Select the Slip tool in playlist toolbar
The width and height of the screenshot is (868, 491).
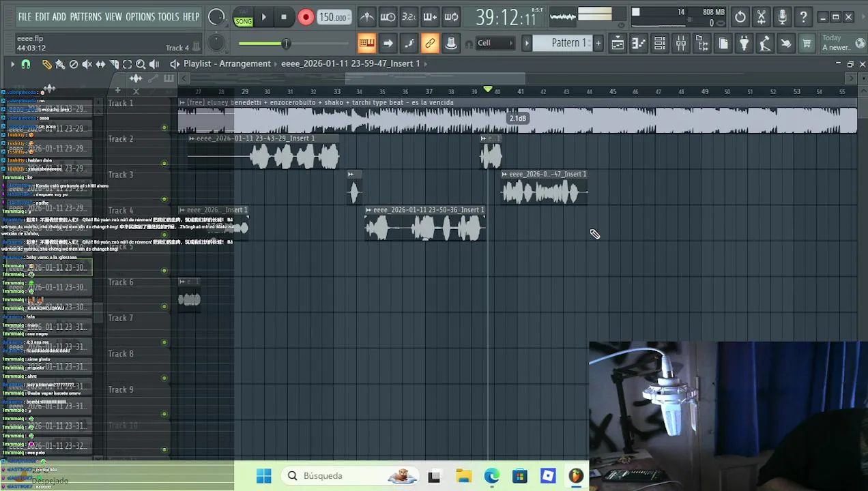point(100,64)
